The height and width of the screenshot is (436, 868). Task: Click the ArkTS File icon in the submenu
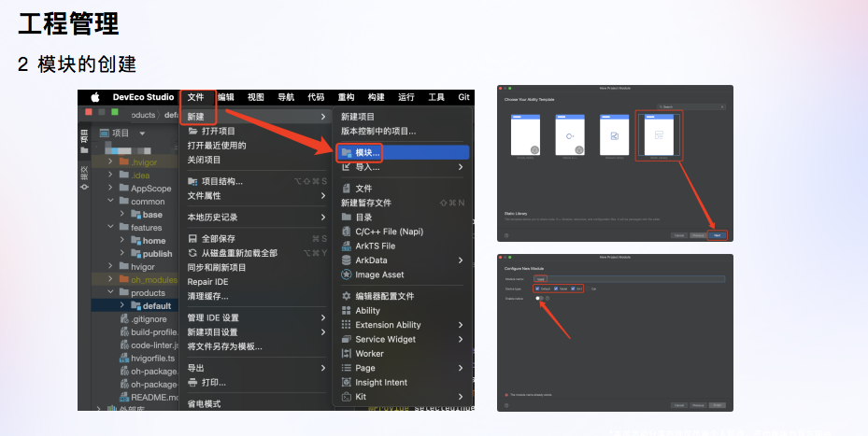[346, 246]
